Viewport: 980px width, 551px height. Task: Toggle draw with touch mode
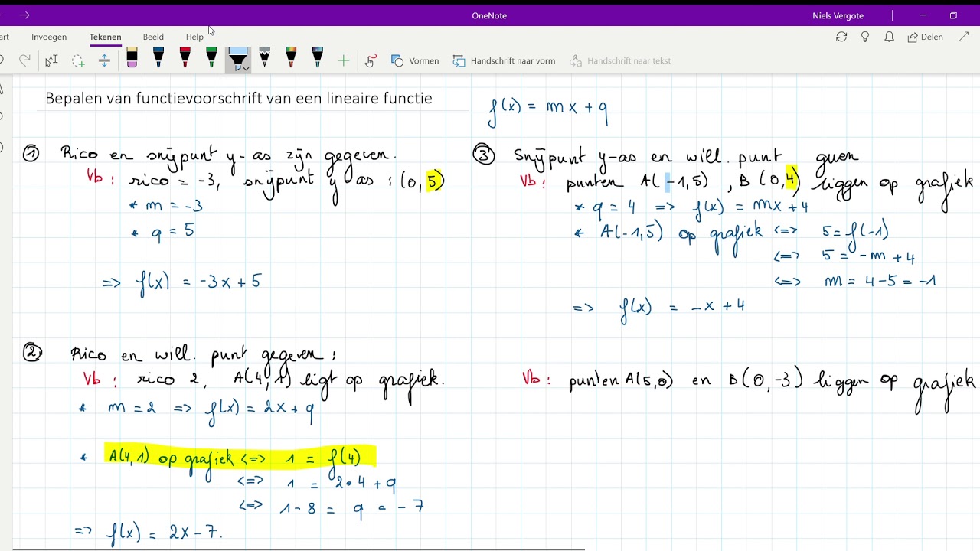click(x=370, y=60)
